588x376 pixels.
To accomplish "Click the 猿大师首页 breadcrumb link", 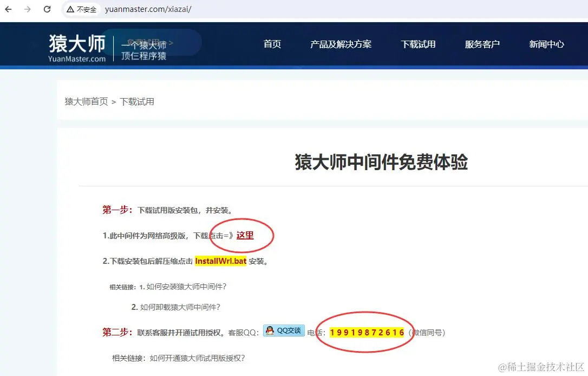I will 85,101.
